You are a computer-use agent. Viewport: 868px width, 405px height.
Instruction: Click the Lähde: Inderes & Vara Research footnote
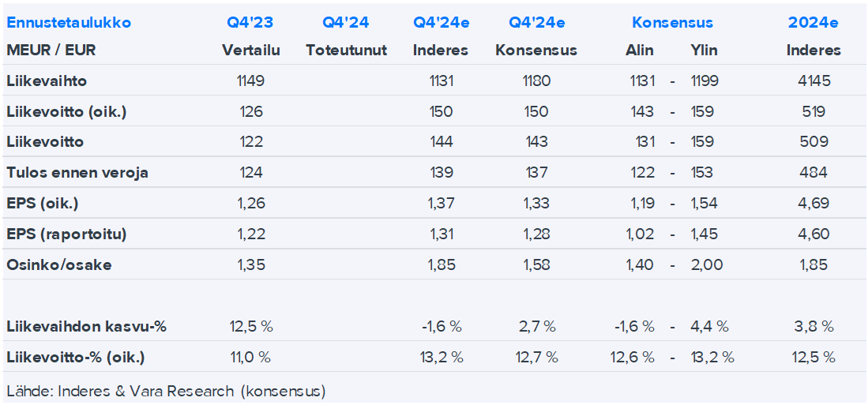tap(166, 391)
